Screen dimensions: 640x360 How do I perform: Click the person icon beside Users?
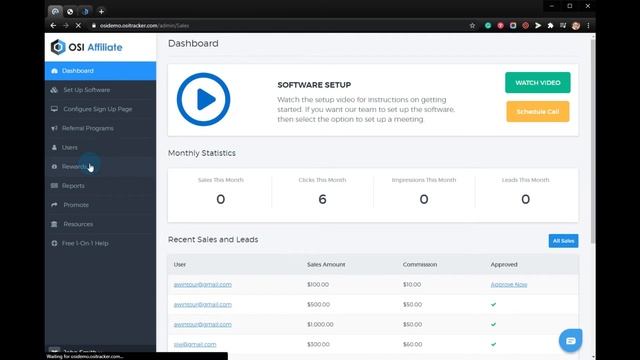54,148
